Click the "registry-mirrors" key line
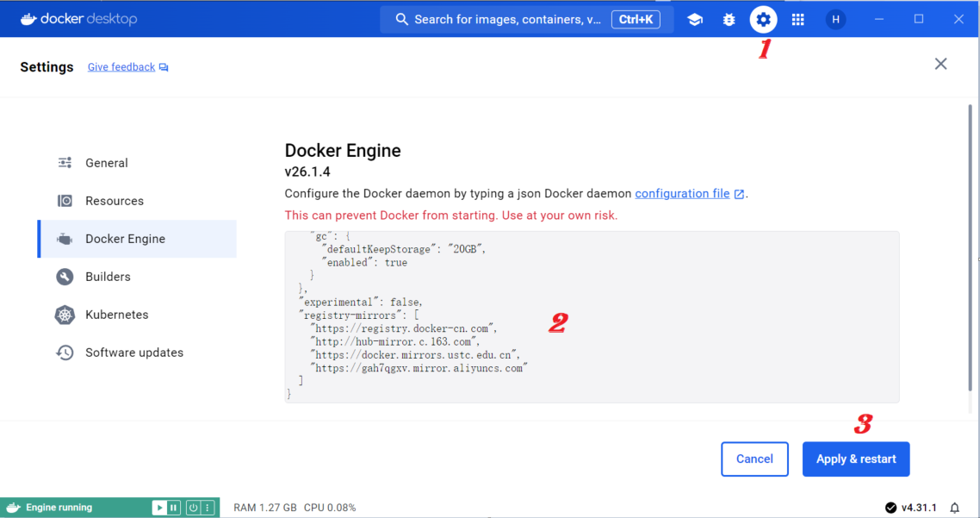Screen dimensions: 980x518 point(359,315)
